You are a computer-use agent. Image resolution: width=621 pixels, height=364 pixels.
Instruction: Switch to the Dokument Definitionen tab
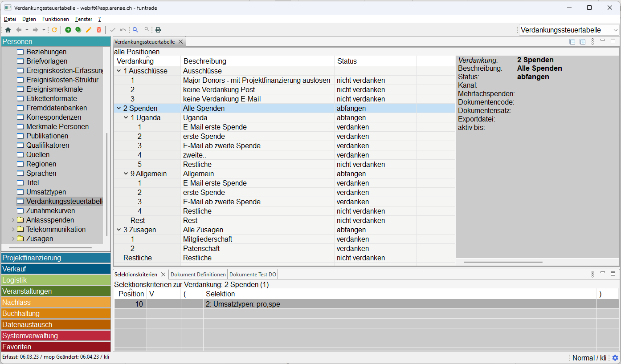pyautogui.click(x=198, y=275)
